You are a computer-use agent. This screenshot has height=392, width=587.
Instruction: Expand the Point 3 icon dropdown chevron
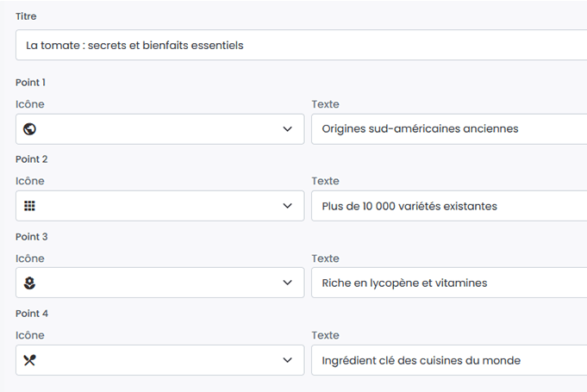click(288, 283)
